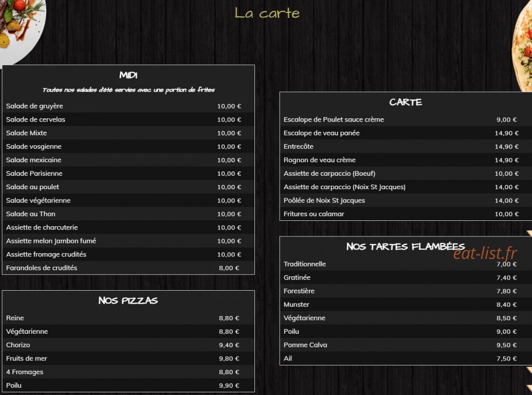Select 'Escalope de veau panée' row
Image resolution: width=532 pixels, height=395 pixels.
[x=406, y=133]
